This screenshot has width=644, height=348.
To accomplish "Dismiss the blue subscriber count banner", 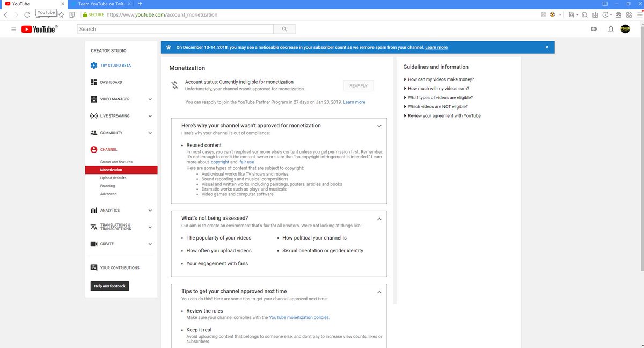I will pos(547,47).
